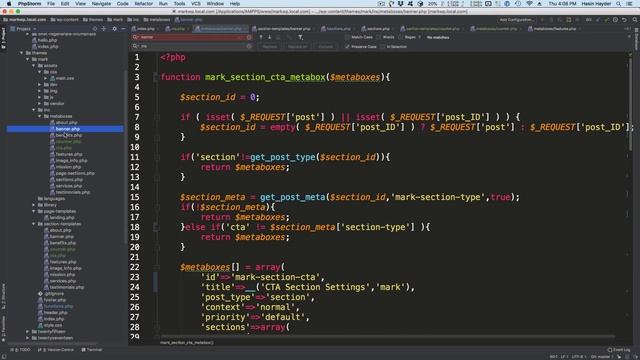Open the Apple menu
Image resolution: width=640 pixels, height=360 pixels.
[9, 4]
